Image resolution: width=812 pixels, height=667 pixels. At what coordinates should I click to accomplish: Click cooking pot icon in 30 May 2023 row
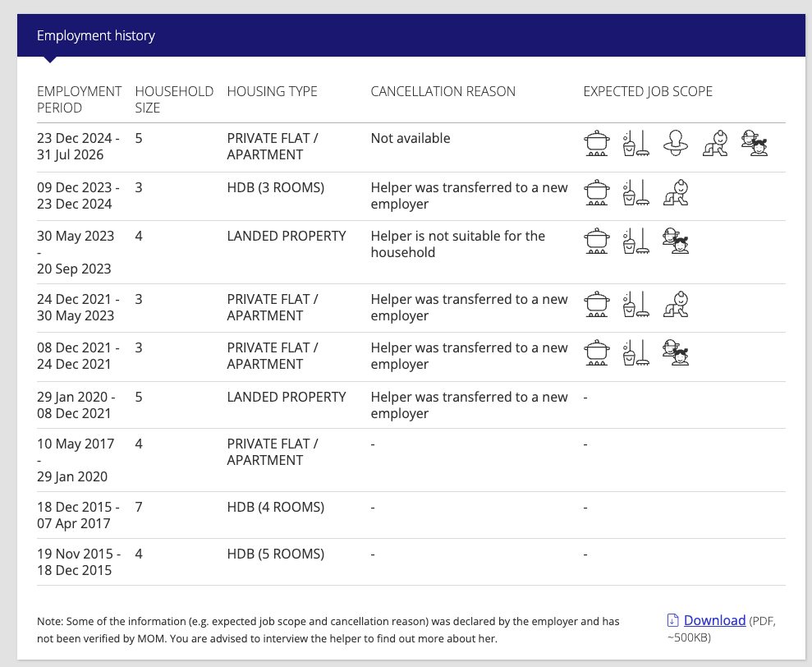[597, 241]
